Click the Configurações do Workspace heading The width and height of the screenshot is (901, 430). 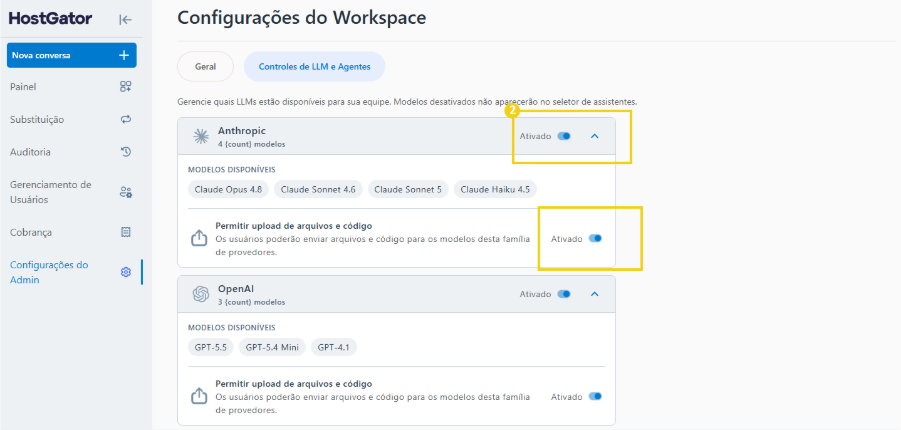coord(302,17)
